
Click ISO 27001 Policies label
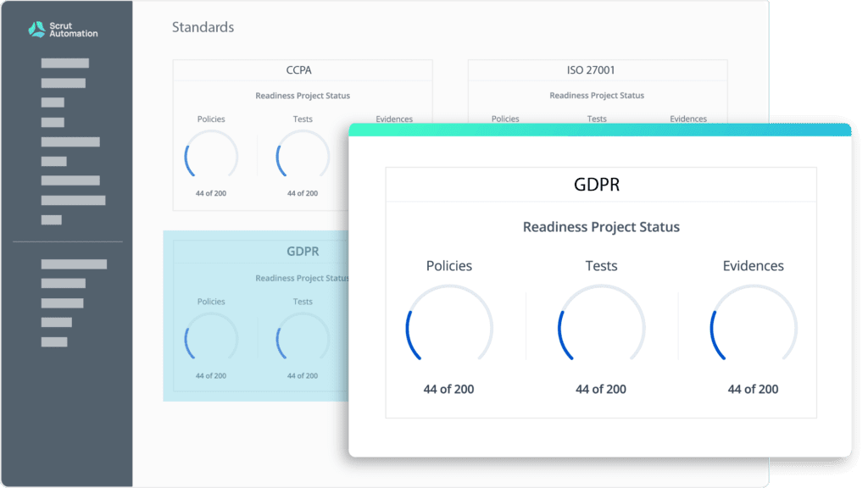point(505,119)
